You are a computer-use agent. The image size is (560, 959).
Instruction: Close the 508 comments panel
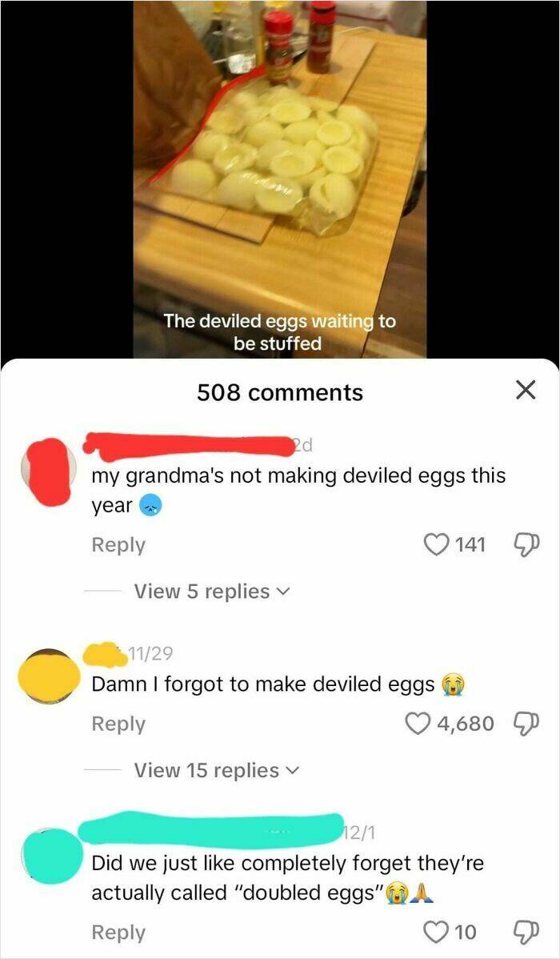(x=525, y=390)
